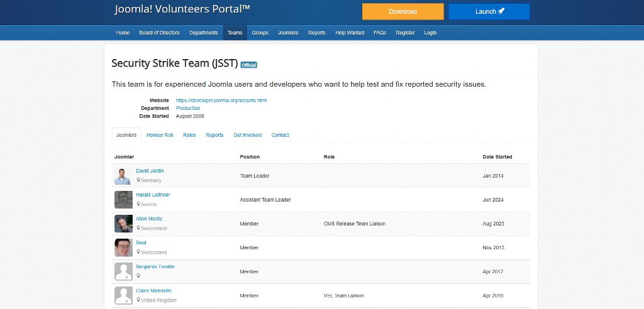Image resolution: width=644 pixels, height=309 pixels.
Task: Click VEL Team Liaison role text
Action: pos(344,295)
